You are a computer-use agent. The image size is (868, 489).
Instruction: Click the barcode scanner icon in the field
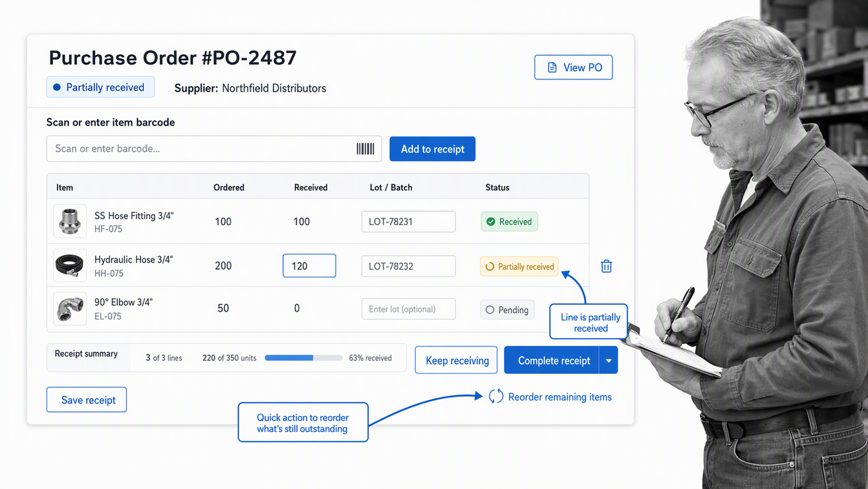pos(365,149)
